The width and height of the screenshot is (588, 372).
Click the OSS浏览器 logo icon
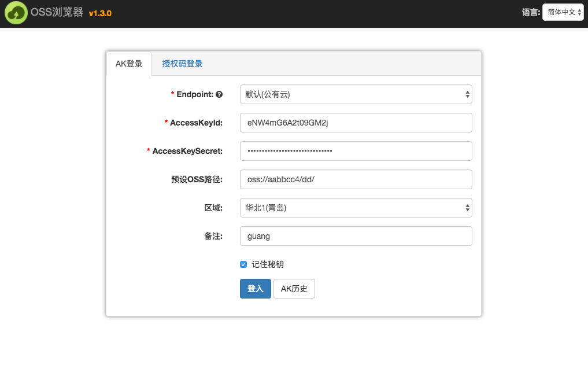point(16,12)
